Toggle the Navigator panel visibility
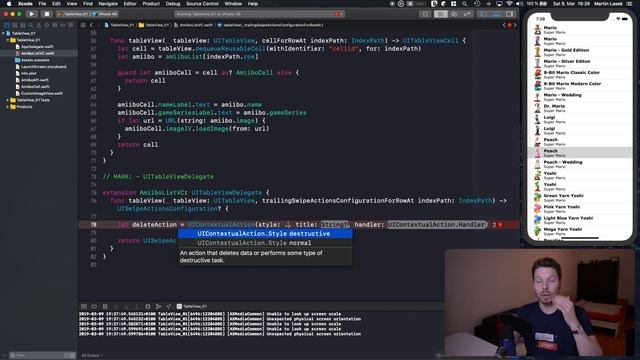The height and width of the screenshot is (360, 640). click(x=484, y=14)
